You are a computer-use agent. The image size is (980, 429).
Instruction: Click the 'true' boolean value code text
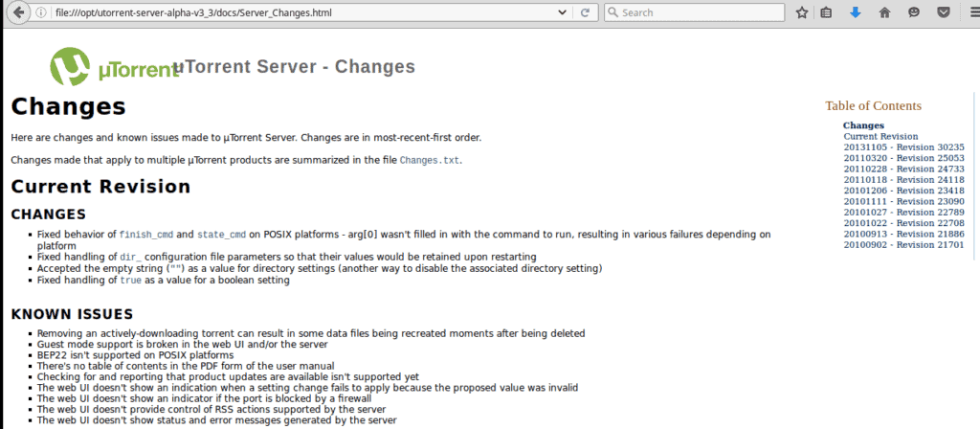(x=130, y=281)
